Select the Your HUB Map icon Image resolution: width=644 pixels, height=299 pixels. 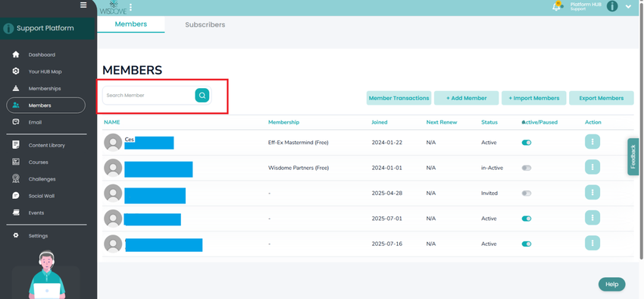click(x=16, y=71)
